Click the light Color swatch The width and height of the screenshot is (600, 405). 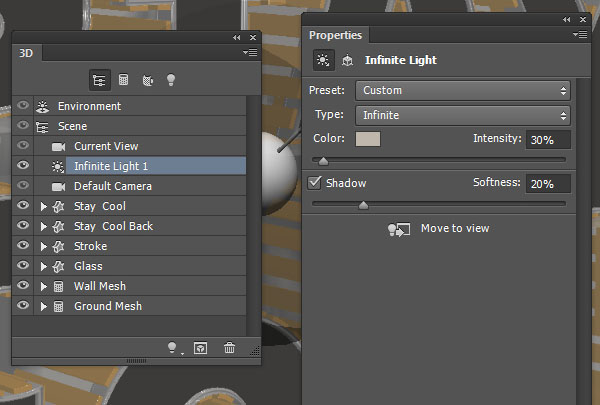(368, 139)
